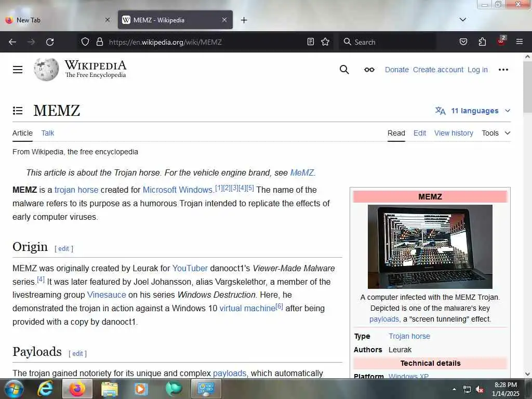532x399 pixels.
Task: Follow the MeMZ disambiguation link
Action: click(x=302, y=172)
